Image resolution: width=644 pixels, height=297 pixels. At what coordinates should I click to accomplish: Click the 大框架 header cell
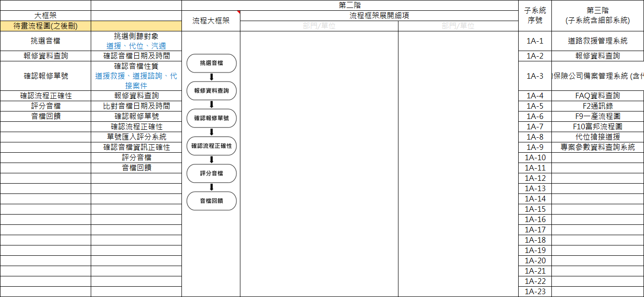pyautogui.click(x=45, y=16)
